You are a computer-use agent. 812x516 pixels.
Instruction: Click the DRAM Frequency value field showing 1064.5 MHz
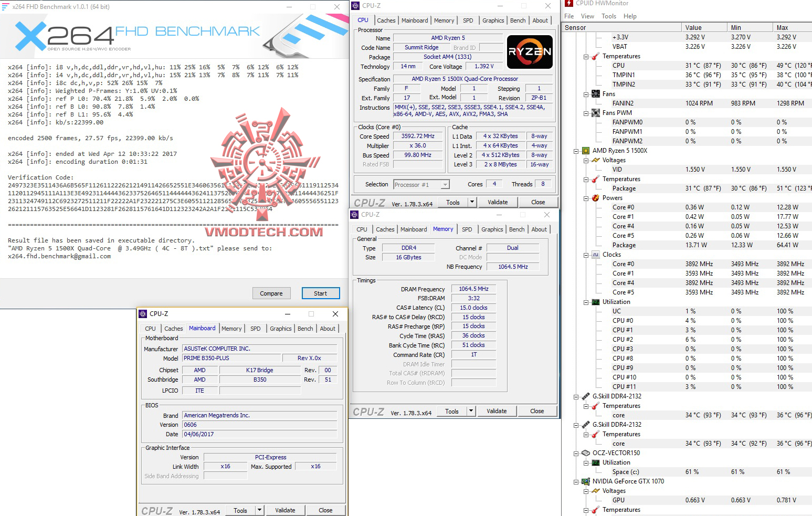coord(473,288)
